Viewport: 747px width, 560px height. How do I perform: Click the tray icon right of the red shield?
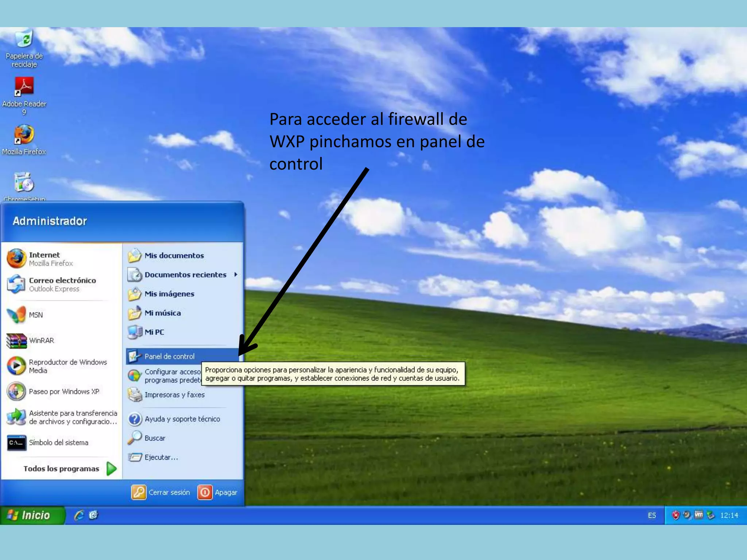pyautogui.click(x=687, y=515)
